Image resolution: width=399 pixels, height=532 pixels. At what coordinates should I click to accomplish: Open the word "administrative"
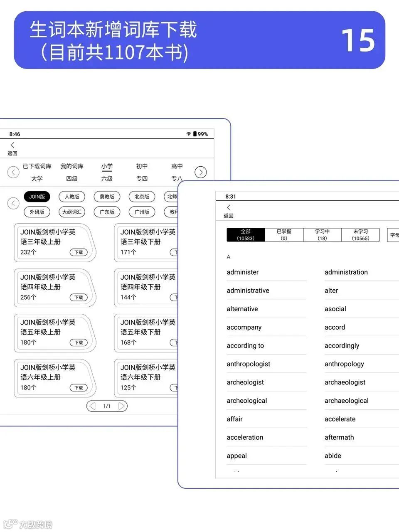tap(248, 291)
